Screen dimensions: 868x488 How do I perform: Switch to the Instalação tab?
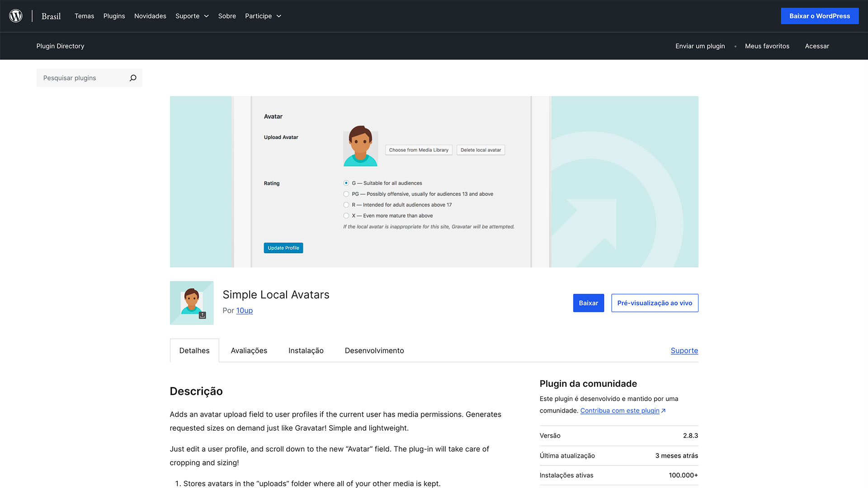tap(306, 351)
